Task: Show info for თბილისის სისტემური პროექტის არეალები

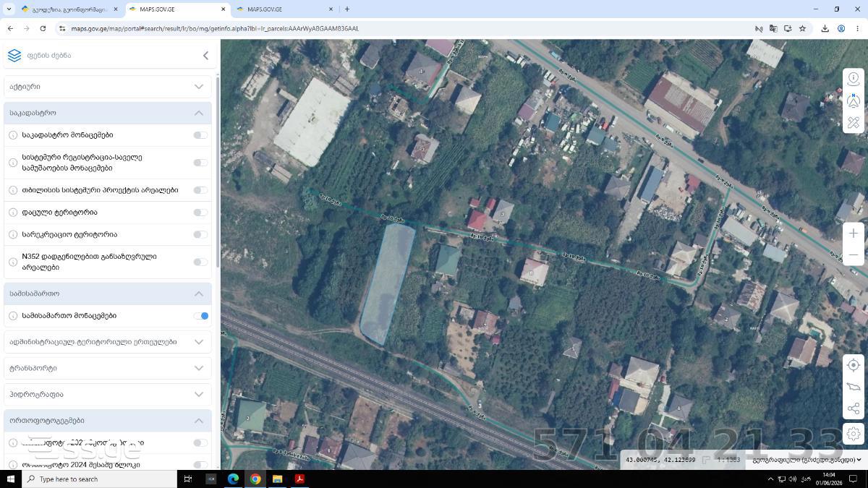Action: pos(13,190)
